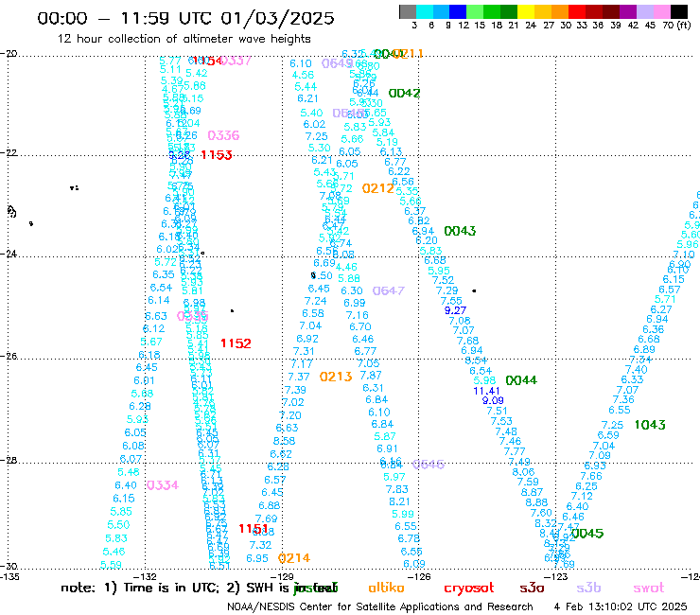Click the orange time label 0212
The image size is (700, 615).
[378, 189]
